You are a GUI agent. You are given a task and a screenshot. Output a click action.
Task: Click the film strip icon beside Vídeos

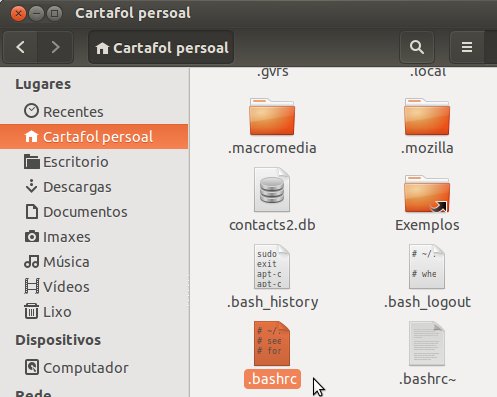tap(32, 286)
